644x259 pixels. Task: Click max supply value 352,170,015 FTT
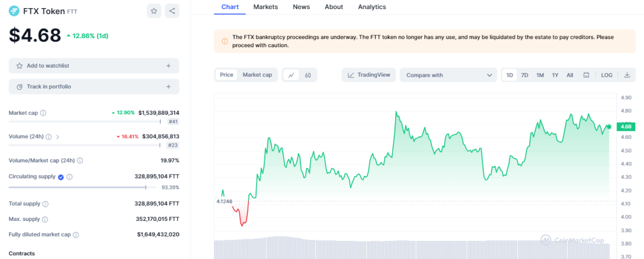click(157, 219)
